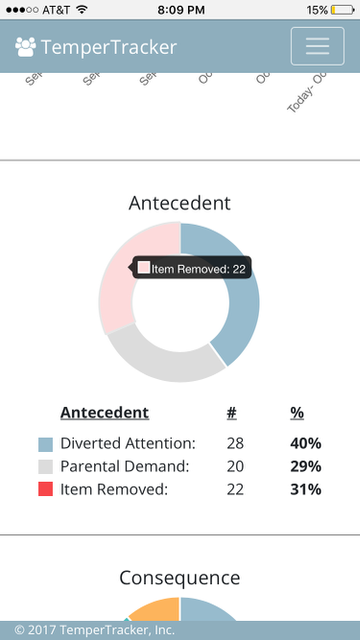Click the TemperTracker people group logo icon

[25, 47]
